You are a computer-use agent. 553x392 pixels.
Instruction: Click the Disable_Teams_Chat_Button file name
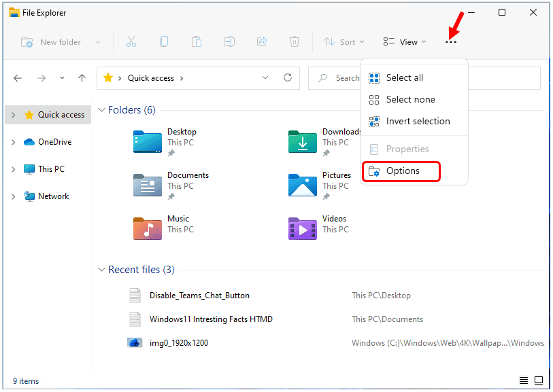(199, 296)
